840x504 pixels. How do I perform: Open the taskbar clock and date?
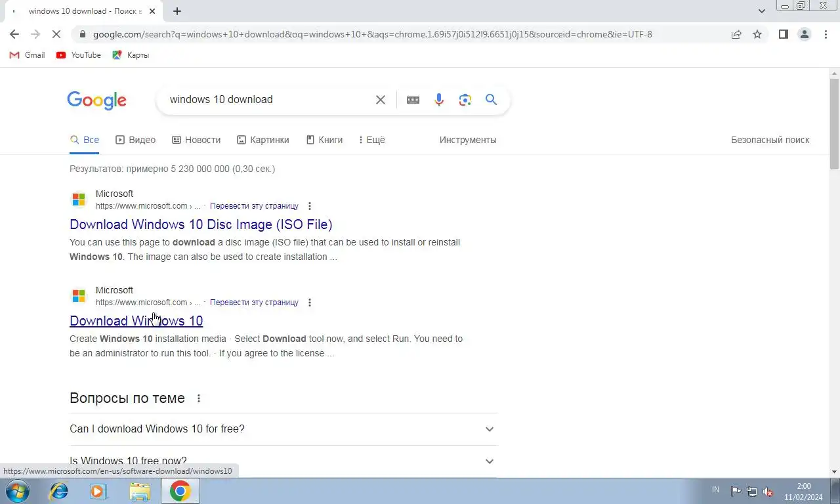pos(803,492)
